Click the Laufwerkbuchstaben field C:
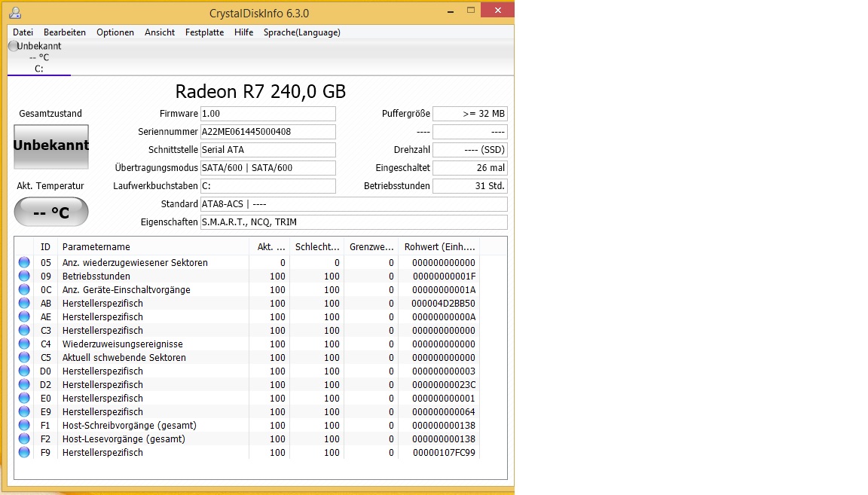Image resolution: width=868 pixels, height=495 pixels. point(268,186)
